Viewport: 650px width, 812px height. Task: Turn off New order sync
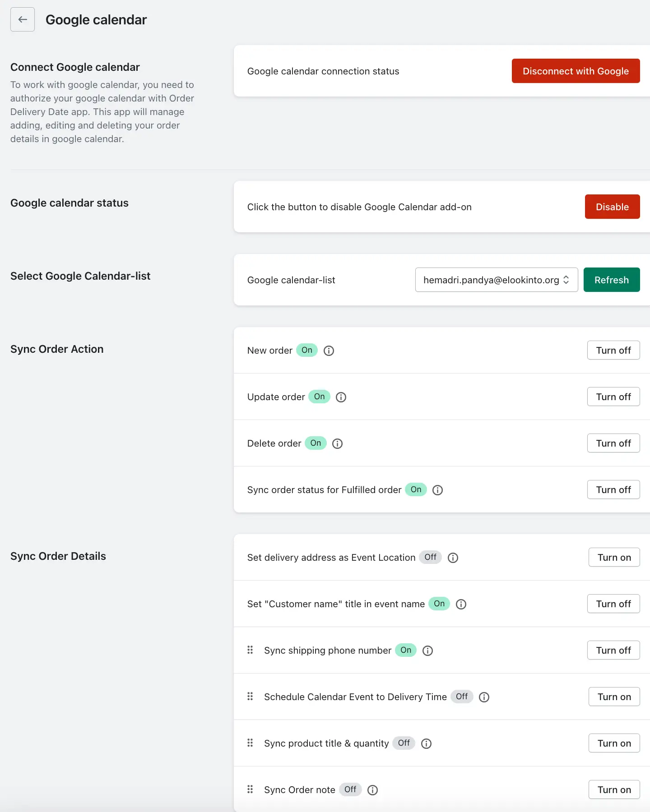click(x=613, y=350)
